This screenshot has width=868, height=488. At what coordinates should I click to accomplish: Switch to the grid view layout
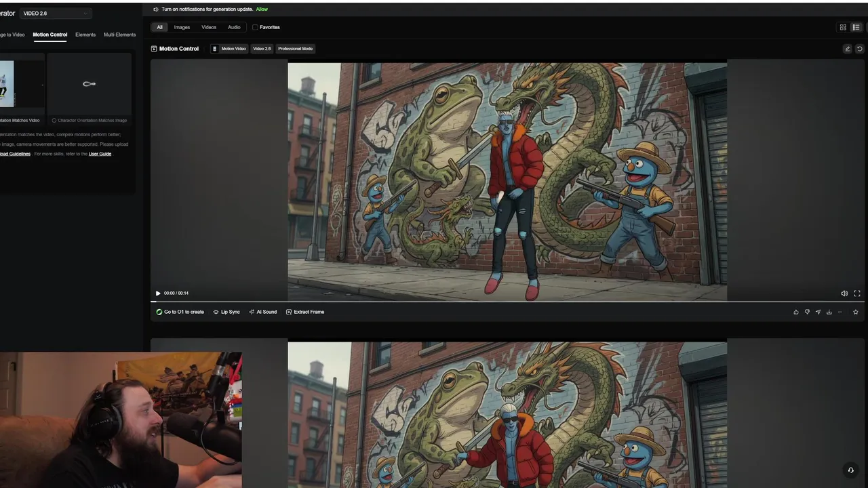pyautogui.click(x=843, y=27)
